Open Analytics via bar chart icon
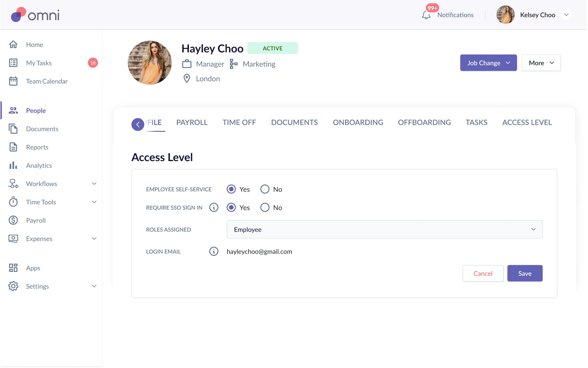 (x=13, y=165)
